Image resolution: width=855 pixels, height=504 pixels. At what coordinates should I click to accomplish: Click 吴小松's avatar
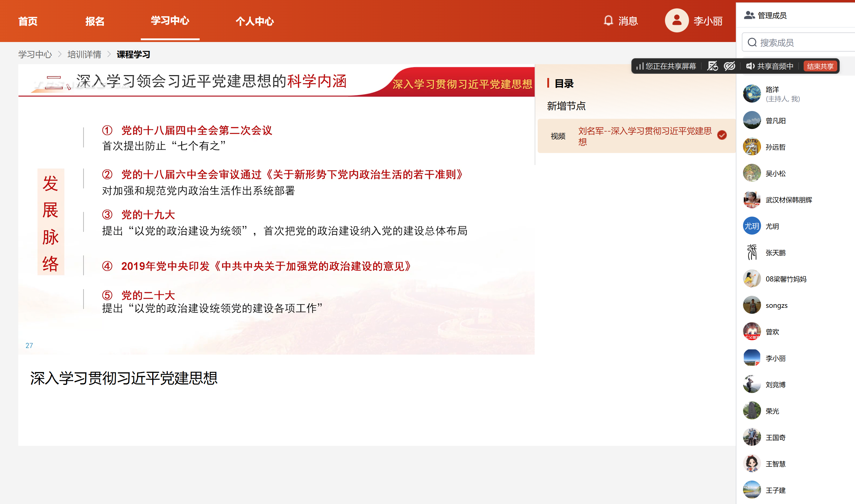click(752, 173)
